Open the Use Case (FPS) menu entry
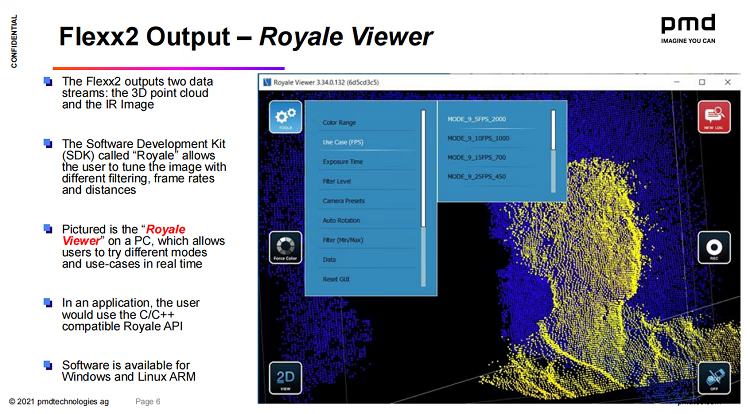This screenshot has width=750, height=414. 343,141
